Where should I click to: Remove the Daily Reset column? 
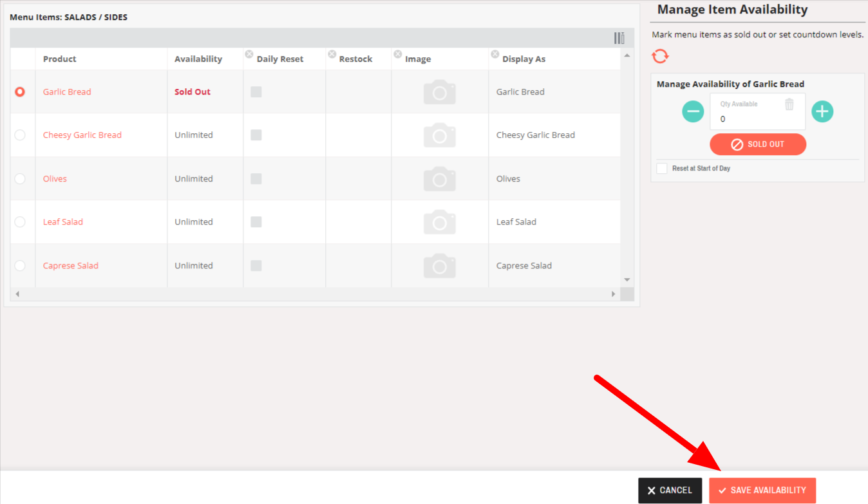point(249,54)
